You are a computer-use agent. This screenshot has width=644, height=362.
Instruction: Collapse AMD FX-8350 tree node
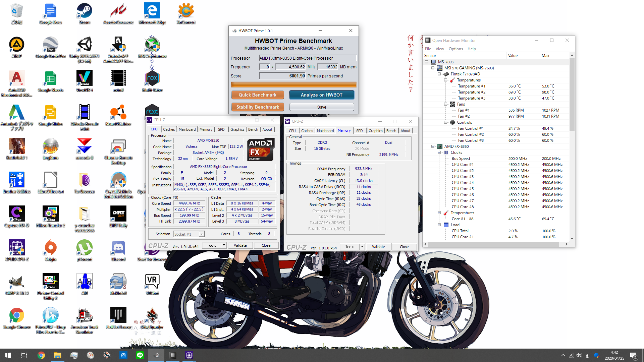tap(433, 146)
